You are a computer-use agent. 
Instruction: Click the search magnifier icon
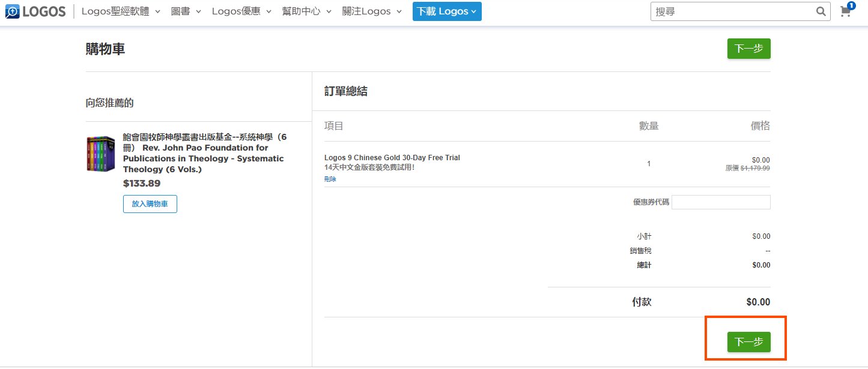[821, 11]
